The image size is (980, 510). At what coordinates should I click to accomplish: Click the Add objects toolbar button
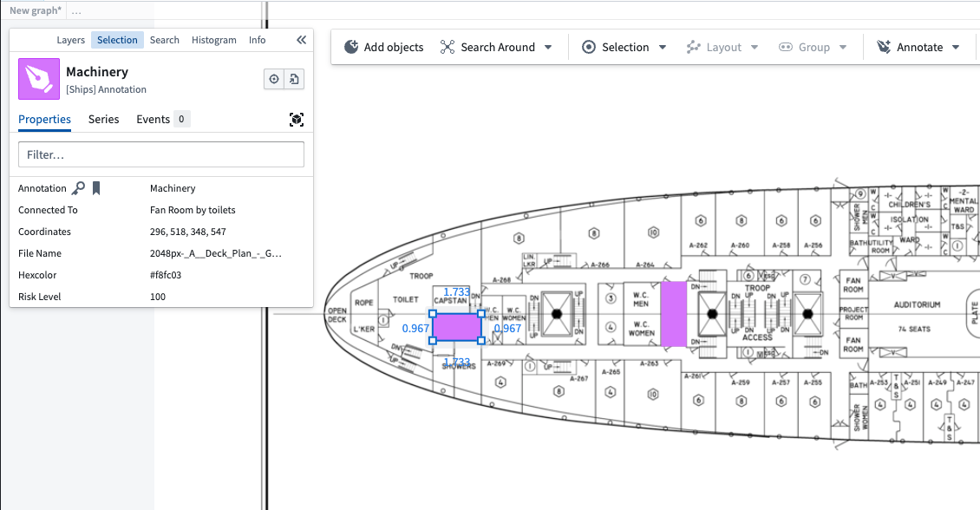coord(383,47)
